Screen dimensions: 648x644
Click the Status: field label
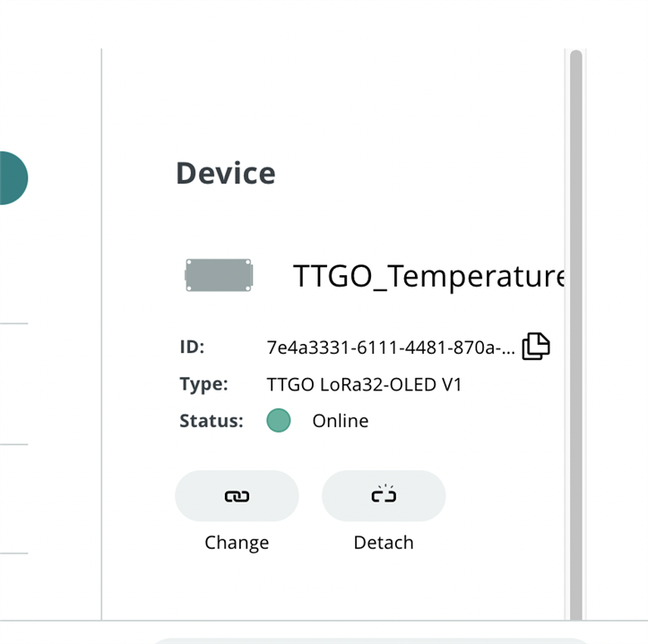212,421
